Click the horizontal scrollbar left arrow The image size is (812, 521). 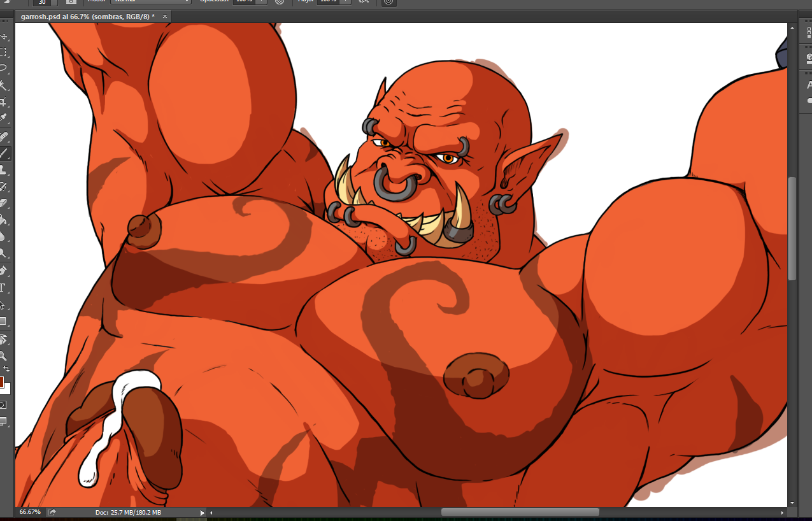211,512
